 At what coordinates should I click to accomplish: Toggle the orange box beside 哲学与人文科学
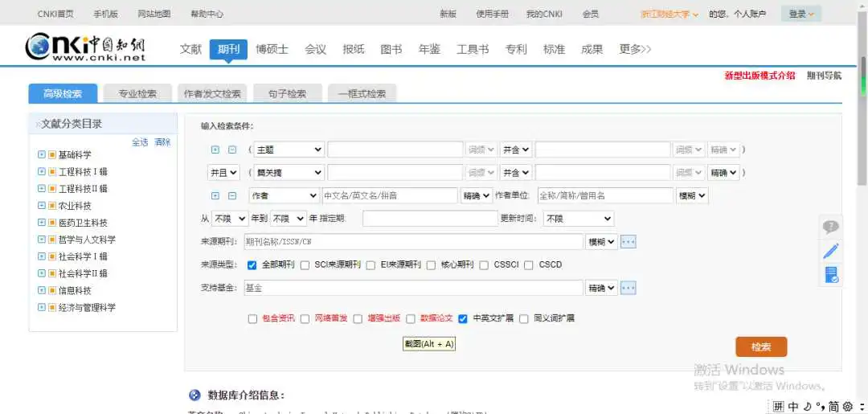[x=52, y=240]
